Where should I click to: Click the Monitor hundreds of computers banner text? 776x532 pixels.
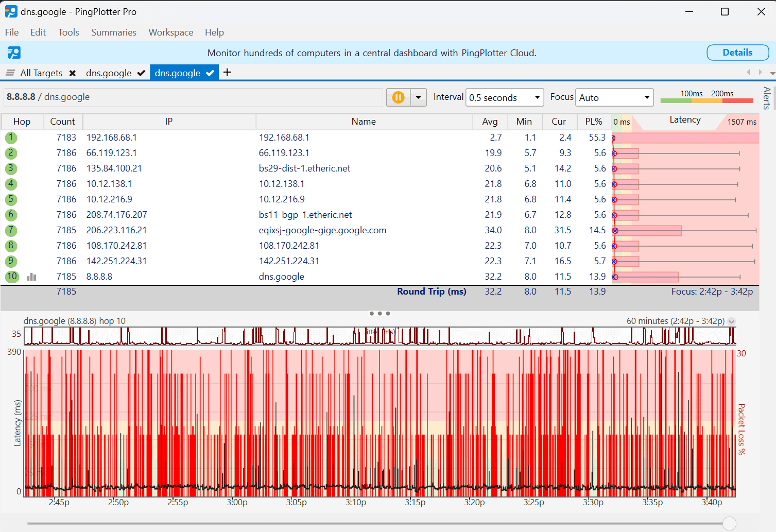coord(372,53)
